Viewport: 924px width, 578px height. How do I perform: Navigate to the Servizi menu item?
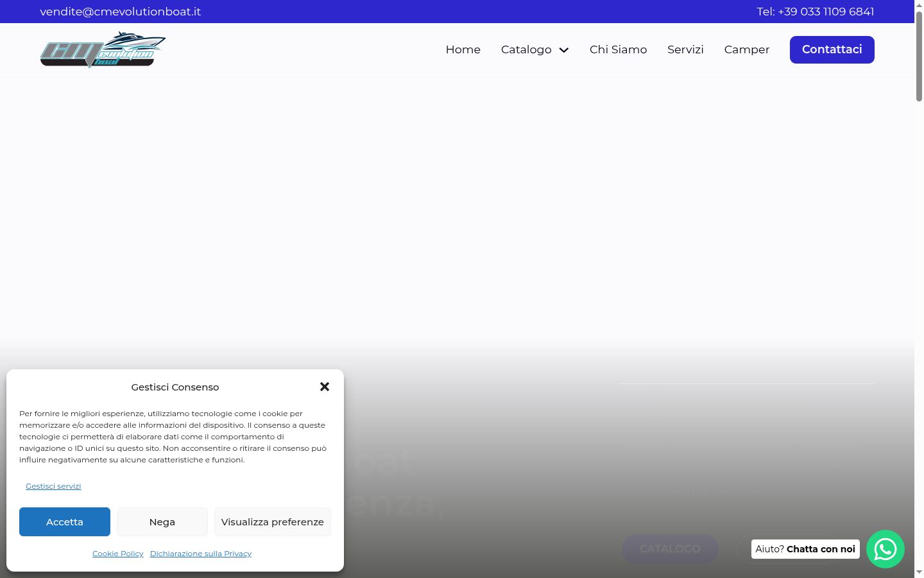(x=685, y=49)
